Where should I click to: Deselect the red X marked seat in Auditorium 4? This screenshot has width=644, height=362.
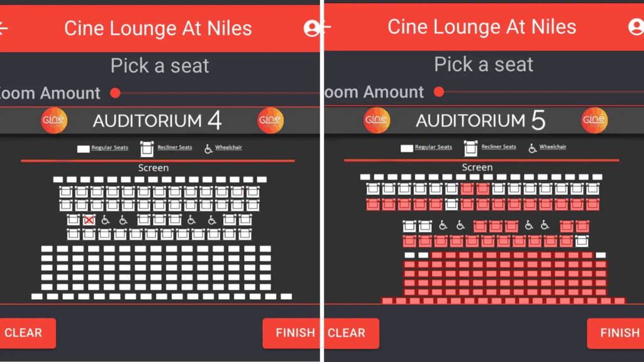pos(89,219)
